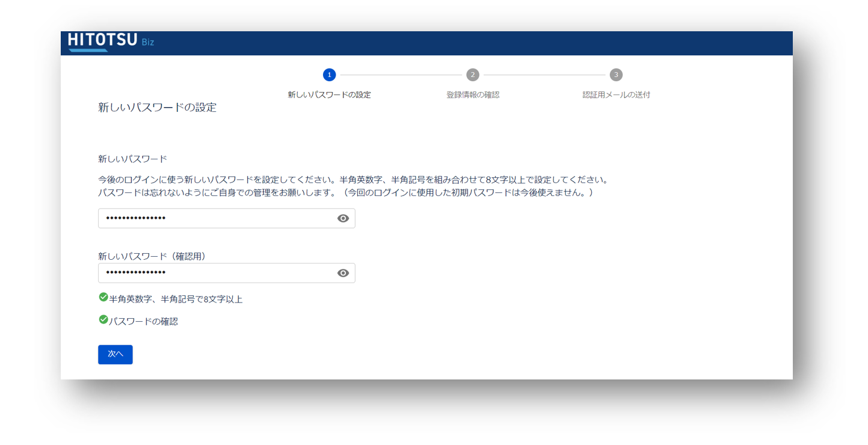
Task: Click green check beside パスワードの確認
Action: pyautogui.click(x=103, y=319)
